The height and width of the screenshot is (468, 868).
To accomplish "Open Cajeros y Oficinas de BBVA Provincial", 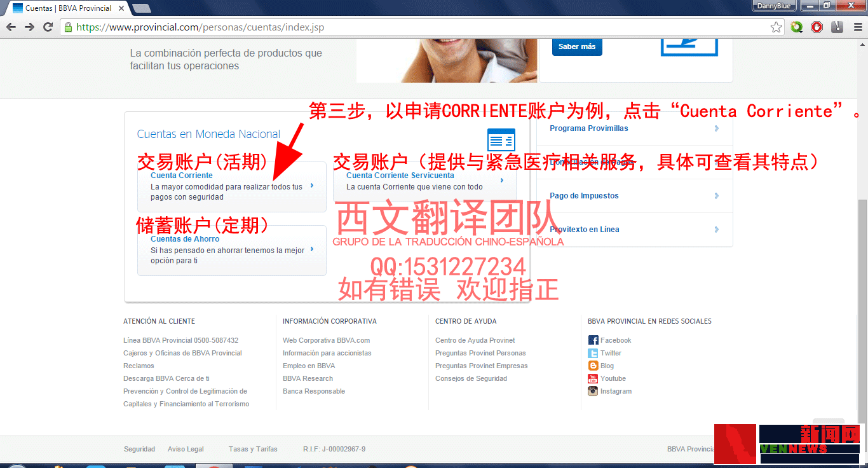I will coord(182,353).
